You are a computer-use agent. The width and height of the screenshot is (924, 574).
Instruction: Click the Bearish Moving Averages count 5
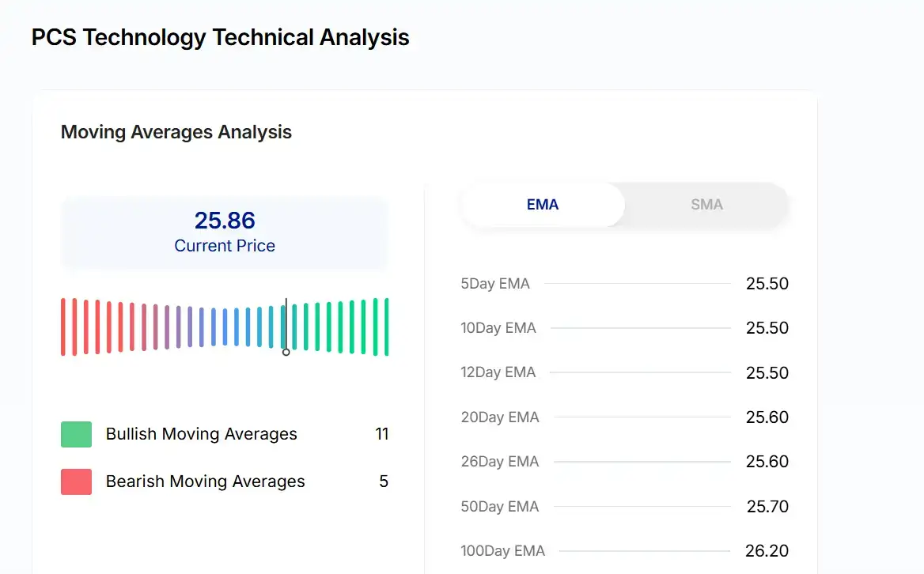tap(384, 481)
